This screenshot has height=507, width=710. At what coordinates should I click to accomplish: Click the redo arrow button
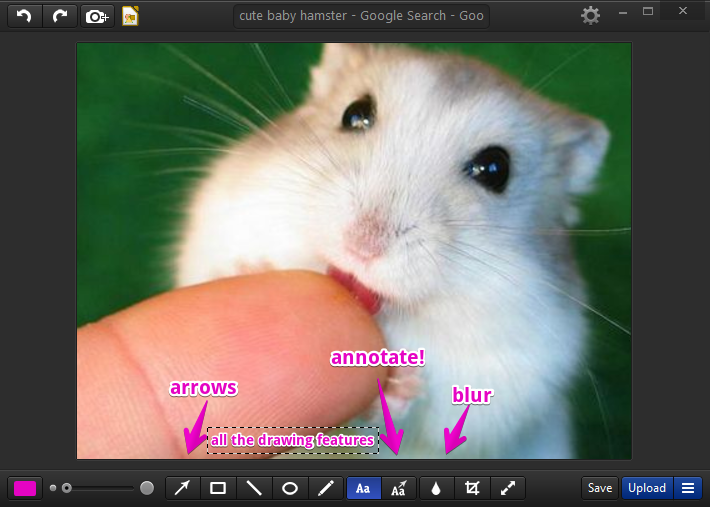tap(60, 17)
